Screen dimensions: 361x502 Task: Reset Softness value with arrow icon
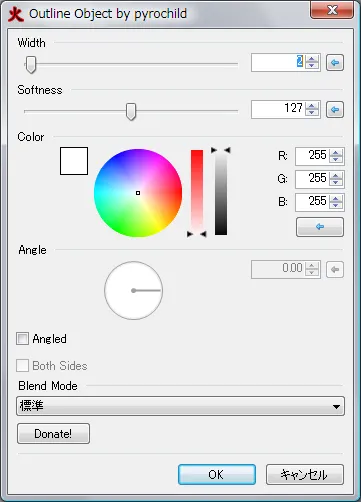coord(335,109)
